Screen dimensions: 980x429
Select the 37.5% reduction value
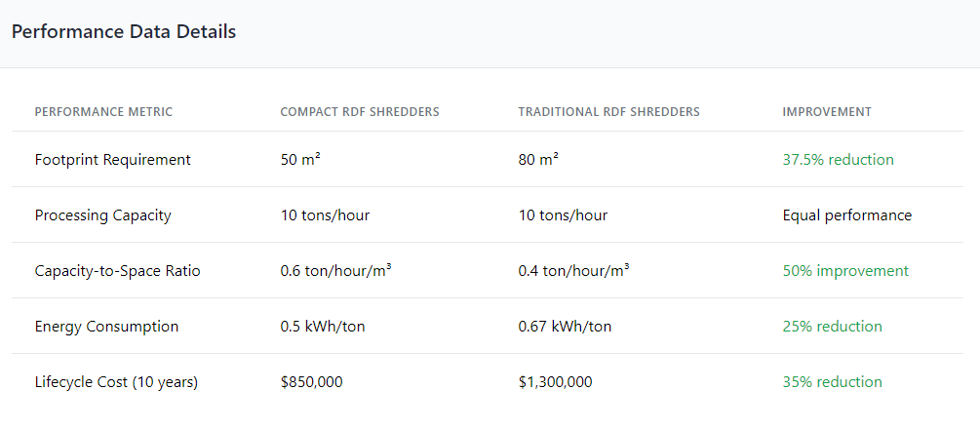(839, 160)
